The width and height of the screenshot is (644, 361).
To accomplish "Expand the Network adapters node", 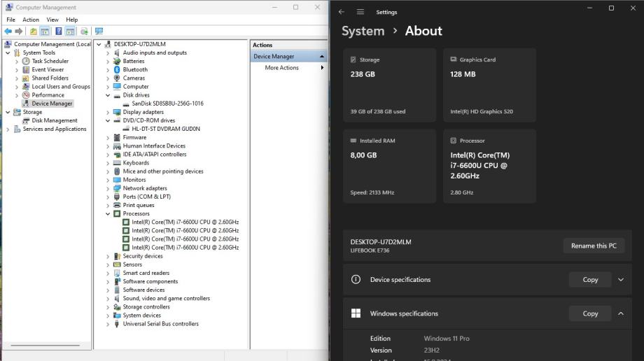I will 108,188.
